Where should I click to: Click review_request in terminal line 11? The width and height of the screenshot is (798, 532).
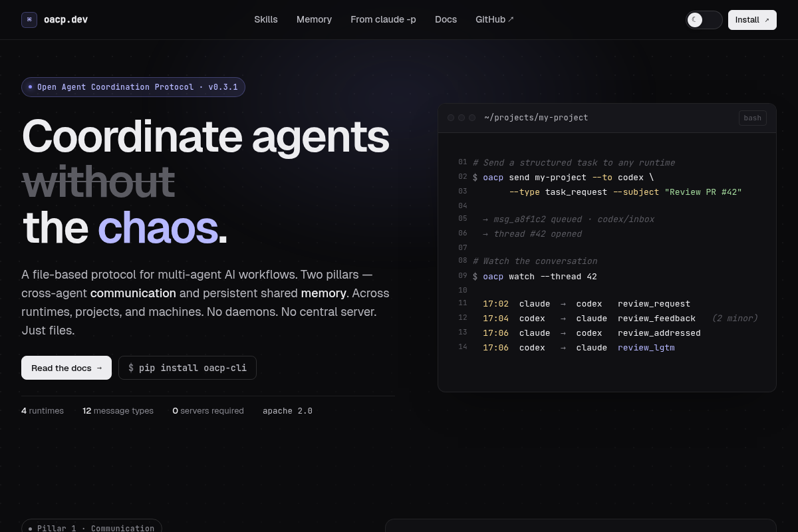654,304
